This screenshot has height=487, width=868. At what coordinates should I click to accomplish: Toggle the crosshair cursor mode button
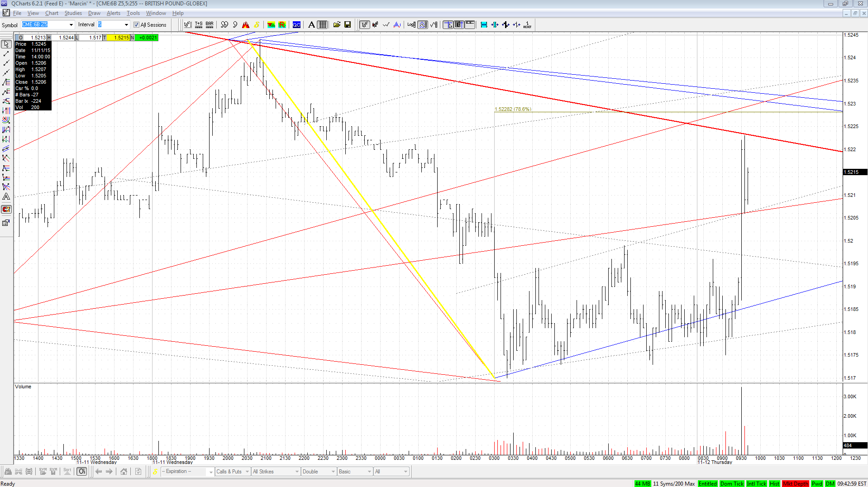coord(448,24)
